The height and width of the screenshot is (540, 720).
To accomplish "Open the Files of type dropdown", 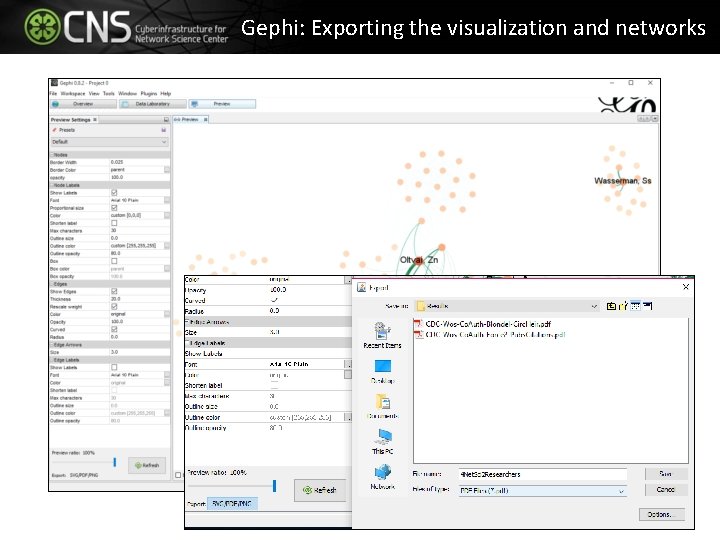I will 543,490.
